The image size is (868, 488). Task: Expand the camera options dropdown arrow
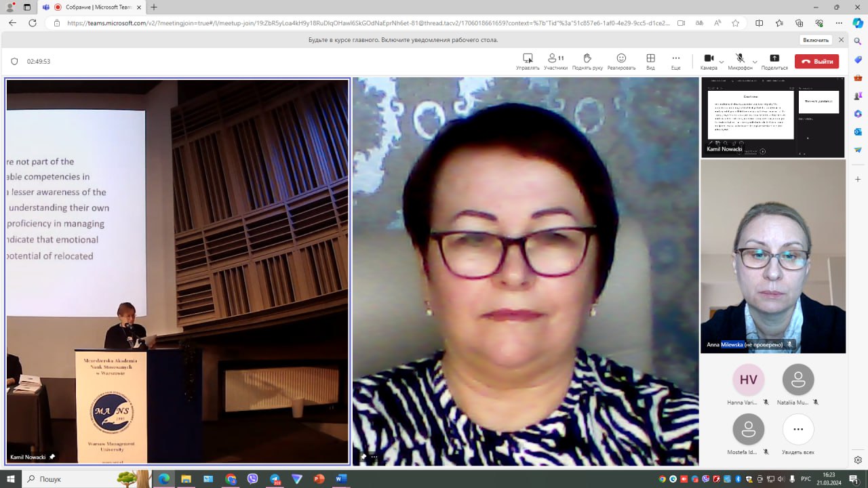pyautogui.click(x=722, y=62)
